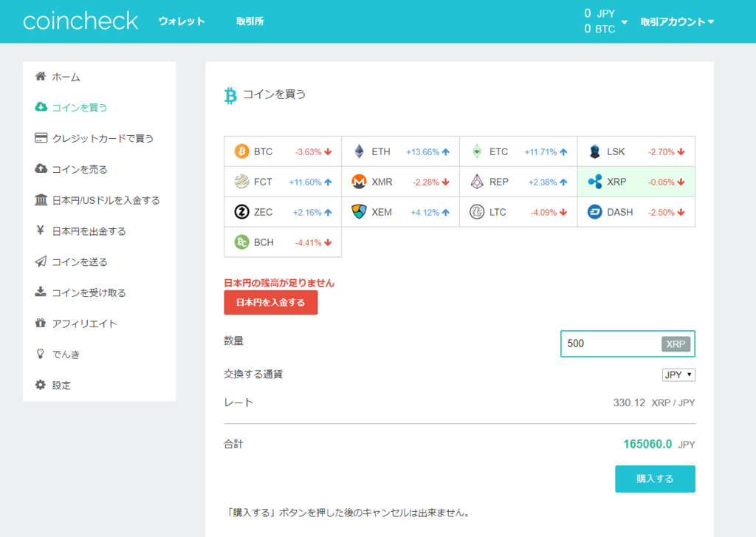Select 日本円を出金する in the sidebar
This screenshot has width=756, height=537.
click(89, 231)
